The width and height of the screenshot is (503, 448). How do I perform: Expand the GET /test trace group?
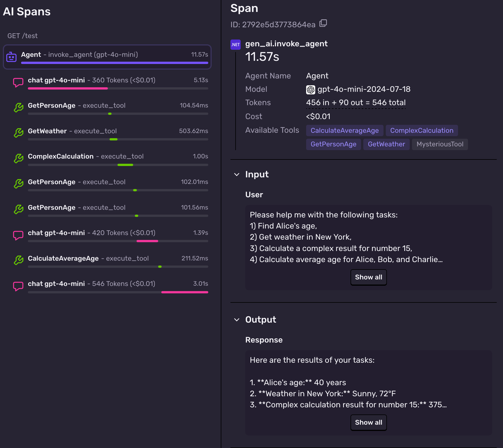(22, 36)
